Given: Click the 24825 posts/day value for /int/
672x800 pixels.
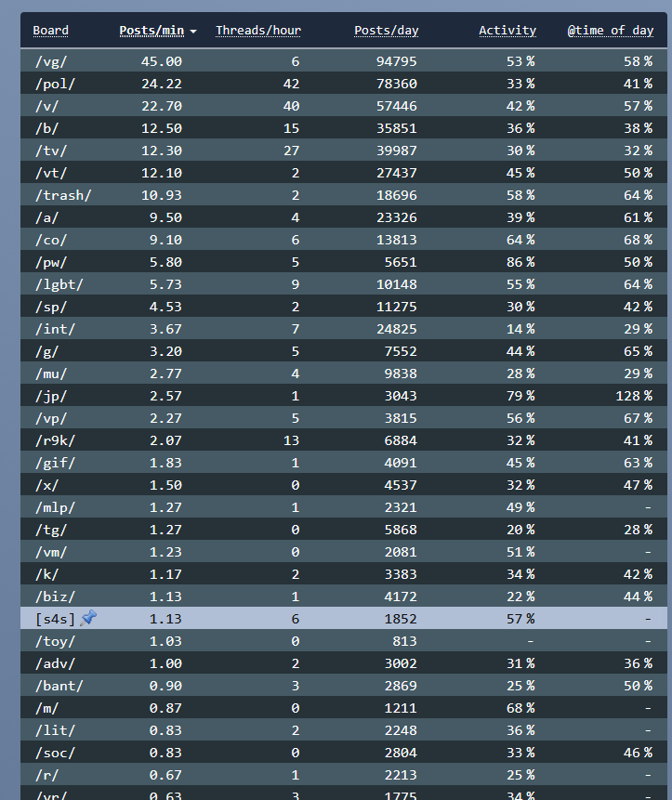Looking at the screenshot, I should (397, 329).
